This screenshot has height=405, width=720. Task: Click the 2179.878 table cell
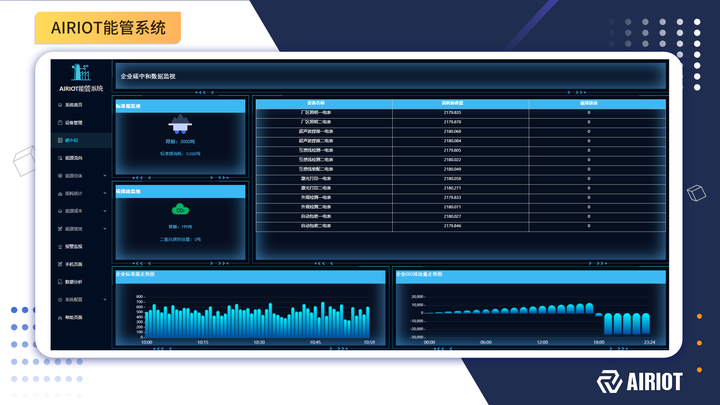click(452, 122)
